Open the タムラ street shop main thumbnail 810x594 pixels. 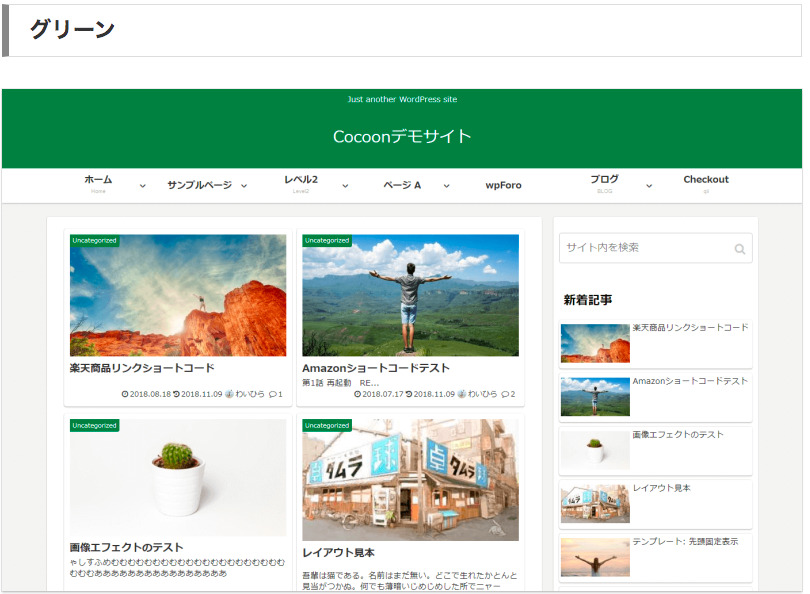tap(410, 480)
